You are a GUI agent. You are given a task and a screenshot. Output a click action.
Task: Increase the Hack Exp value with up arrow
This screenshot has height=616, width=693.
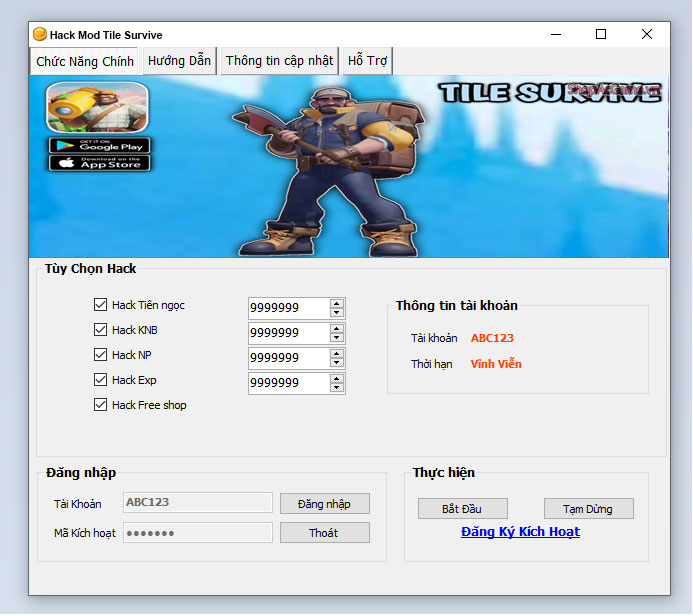tap(337, 379)
